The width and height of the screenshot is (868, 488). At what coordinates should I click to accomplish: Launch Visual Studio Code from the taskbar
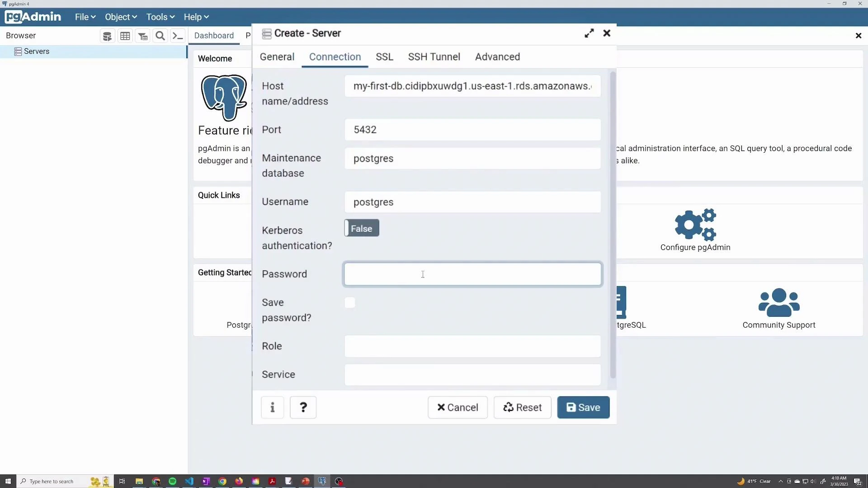pyautogui.click(x=189, y=482)
